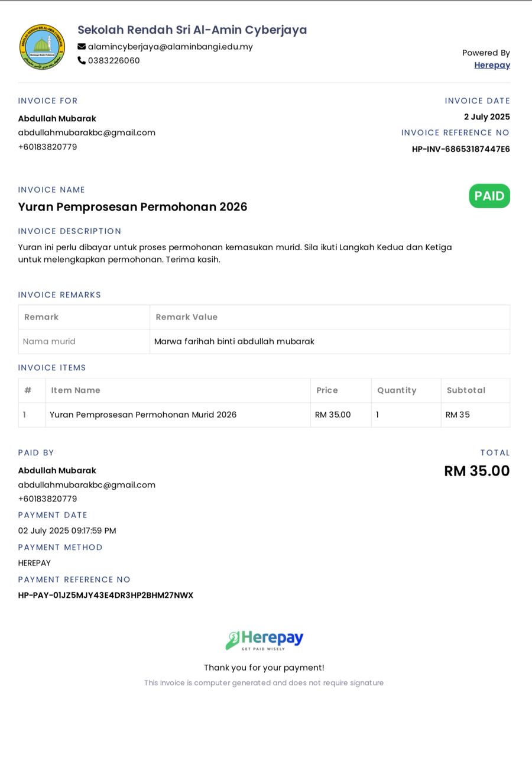Click the RM 35.00 total amount
This screenshot has width=532, height=757.
477,471
